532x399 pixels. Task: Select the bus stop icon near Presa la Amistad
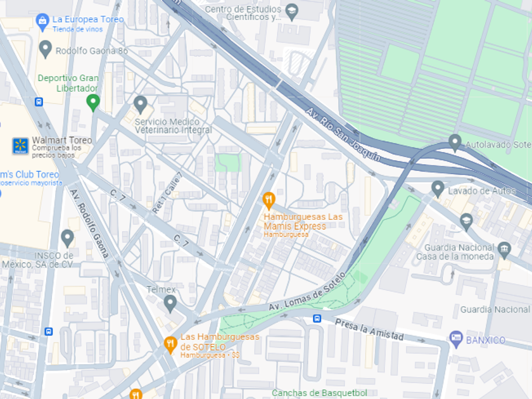pos(317,319)
